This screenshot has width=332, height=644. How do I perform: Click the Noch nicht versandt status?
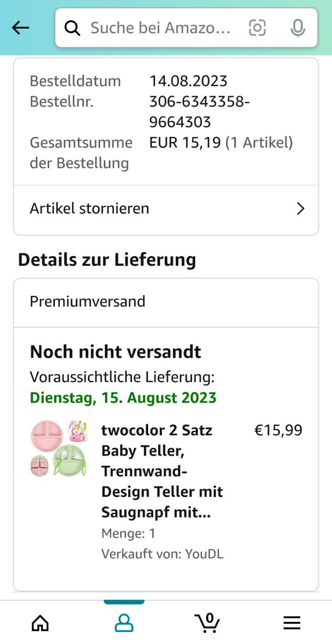115,352
